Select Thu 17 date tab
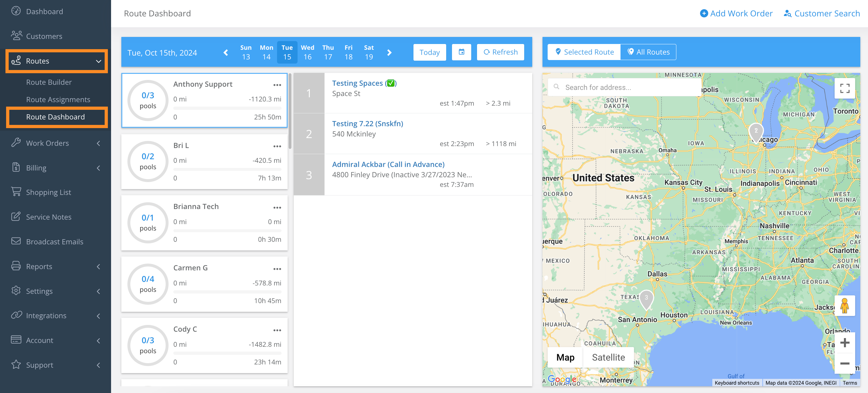Image resolution: width=868 pixels, height=393 pixels. point(328,52)
